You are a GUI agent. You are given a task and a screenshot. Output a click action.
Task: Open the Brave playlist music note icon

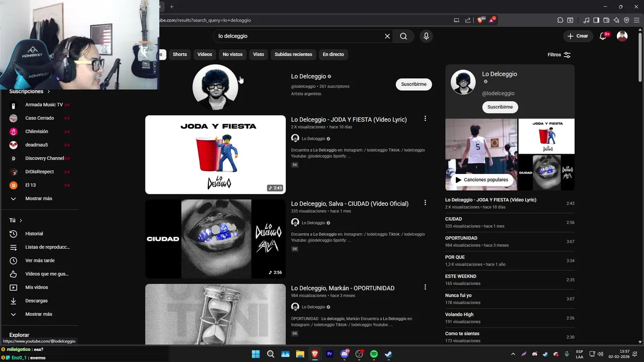click(x=586, y=20)
